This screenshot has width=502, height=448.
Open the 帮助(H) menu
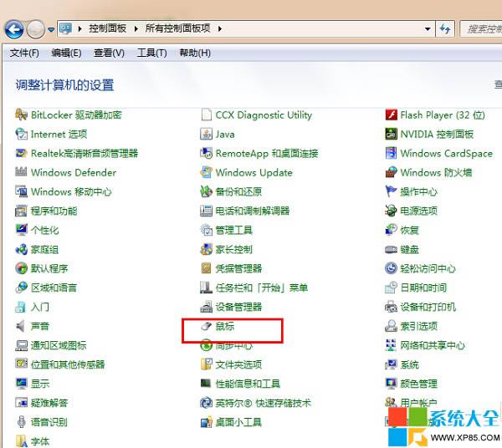pos(195,53)
